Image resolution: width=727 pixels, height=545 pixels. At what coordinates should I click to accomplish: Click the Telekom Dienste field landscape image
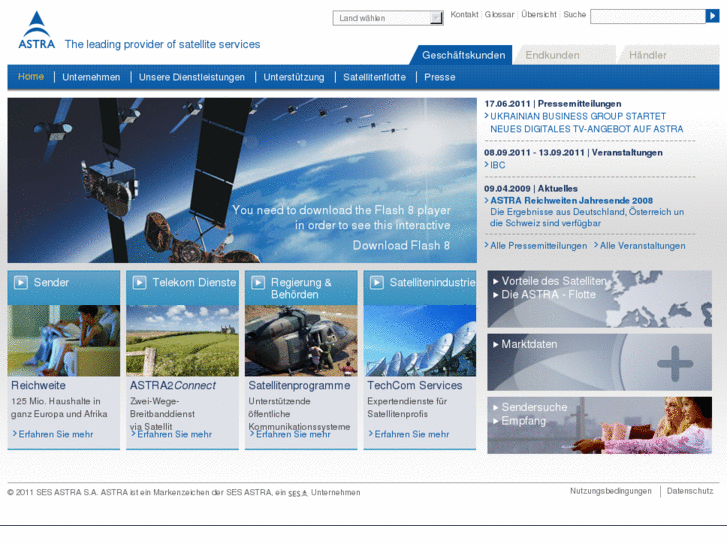pos(182,340)
